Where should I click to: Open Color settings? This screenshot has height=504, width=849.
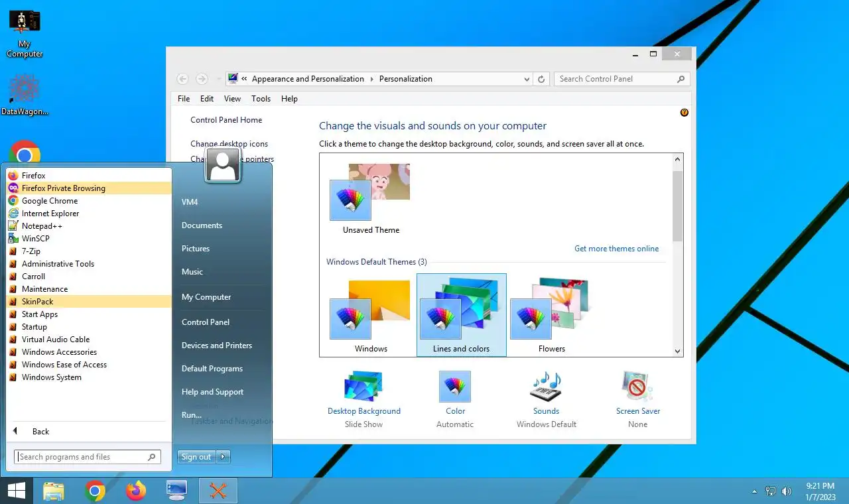tap(455, 399)
